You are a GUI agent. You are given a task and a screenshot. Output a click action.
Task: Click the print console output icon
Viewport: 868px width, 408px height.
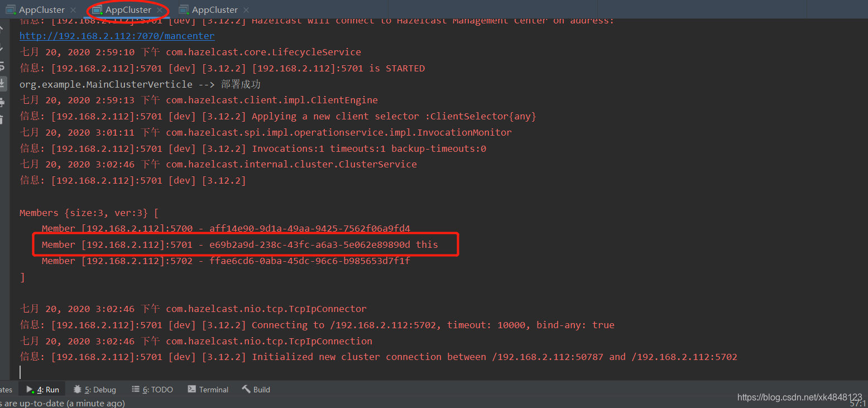pos(2,102)
